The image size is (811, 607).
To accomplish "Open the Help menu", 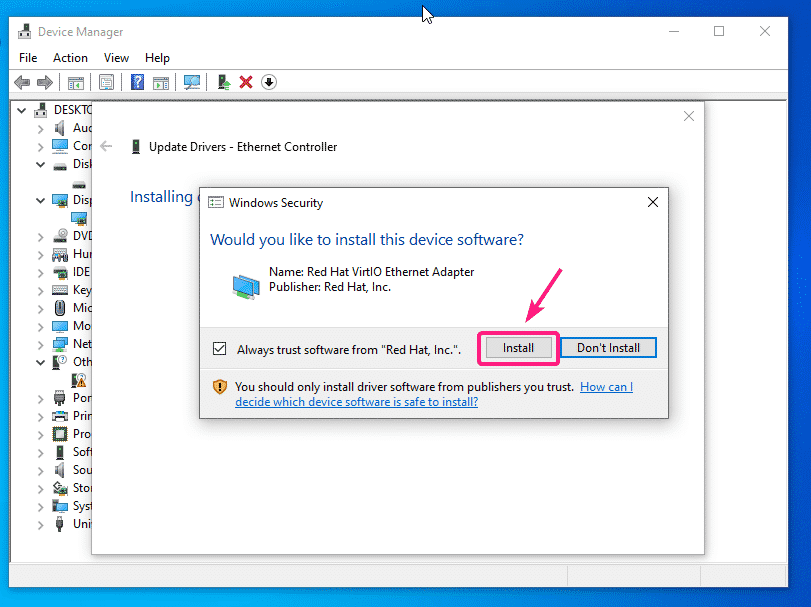I will coord(157,58).
